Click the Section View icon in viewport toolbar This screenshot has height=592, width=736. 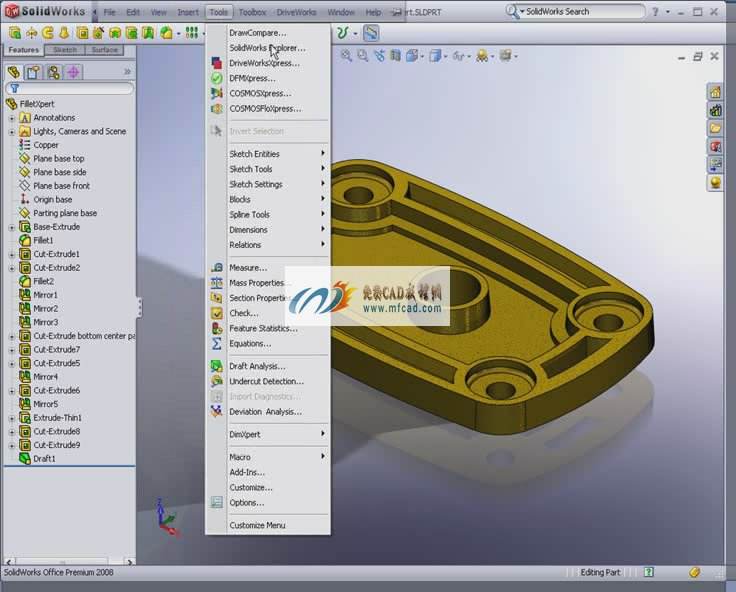click(396, 56)
